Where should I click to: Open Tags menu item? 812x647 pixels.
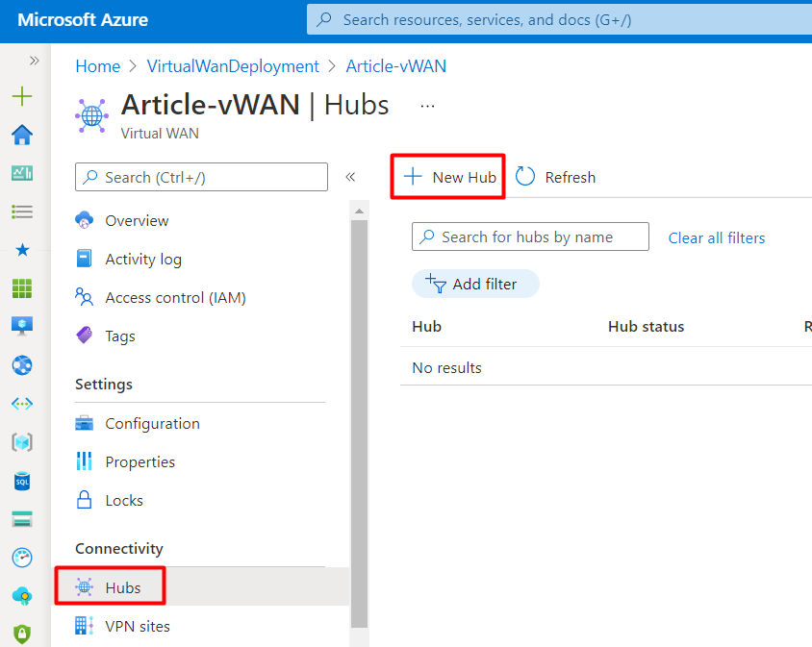[x=119, y=336]
